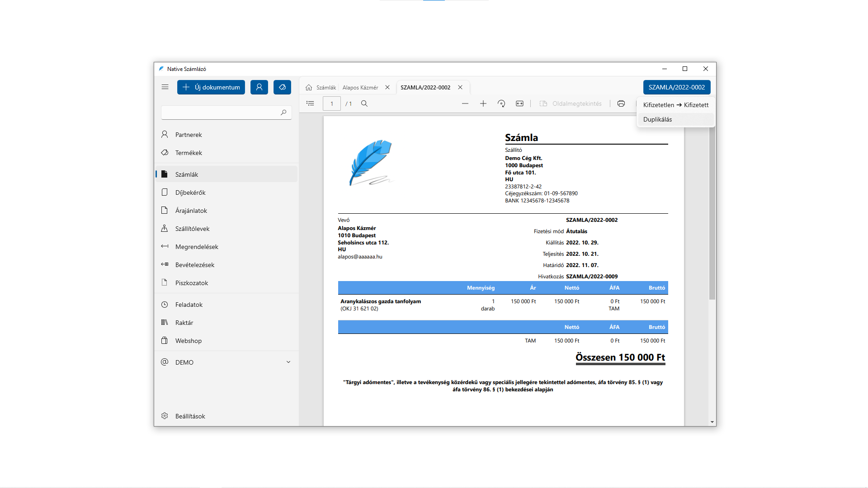Viewport: 868px width, 488px height.
Task: Switch to the Alapos Kázmér tab
Action: (360, 87)
